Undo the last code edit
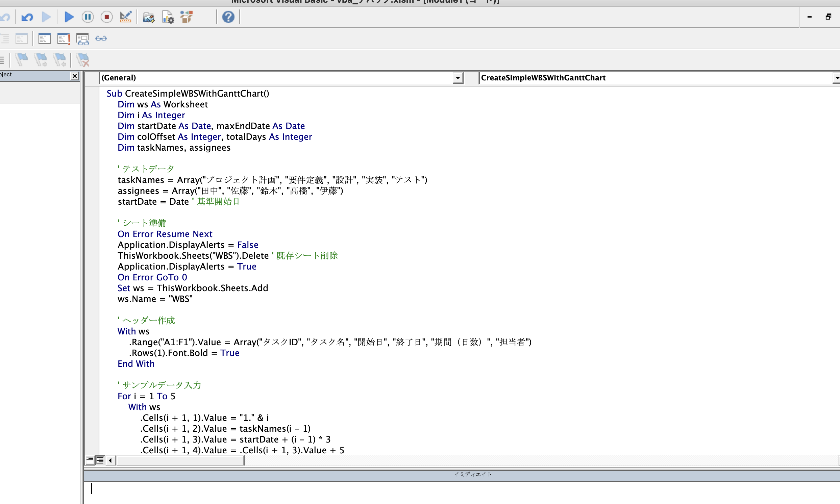This screenshot has width=840, height=504. (27, 17)
